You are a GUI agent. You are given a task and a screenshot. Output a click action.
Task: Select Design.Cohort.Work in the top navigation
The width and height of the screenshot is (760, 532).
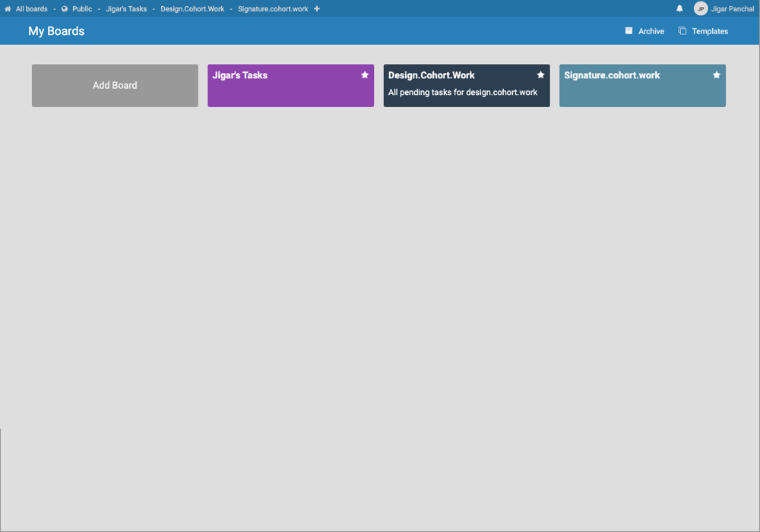point(192,8)
